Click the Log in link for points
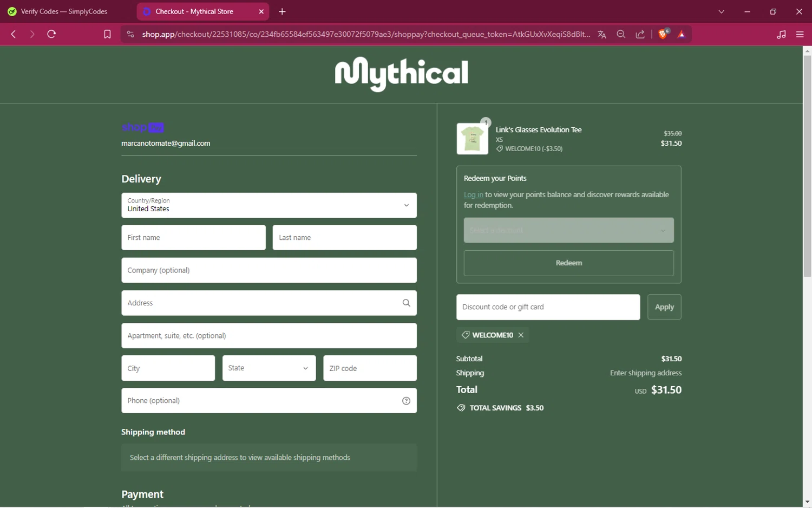Viewport: 812px width, 508px height. pyautogui.click(x=473, y=195)
